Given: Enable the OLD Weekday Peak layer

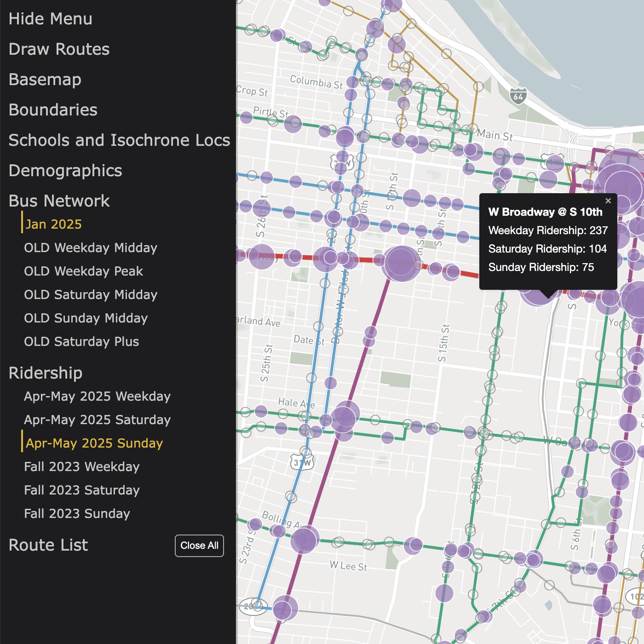Looking at the screenshot, I should click(83, 271).
